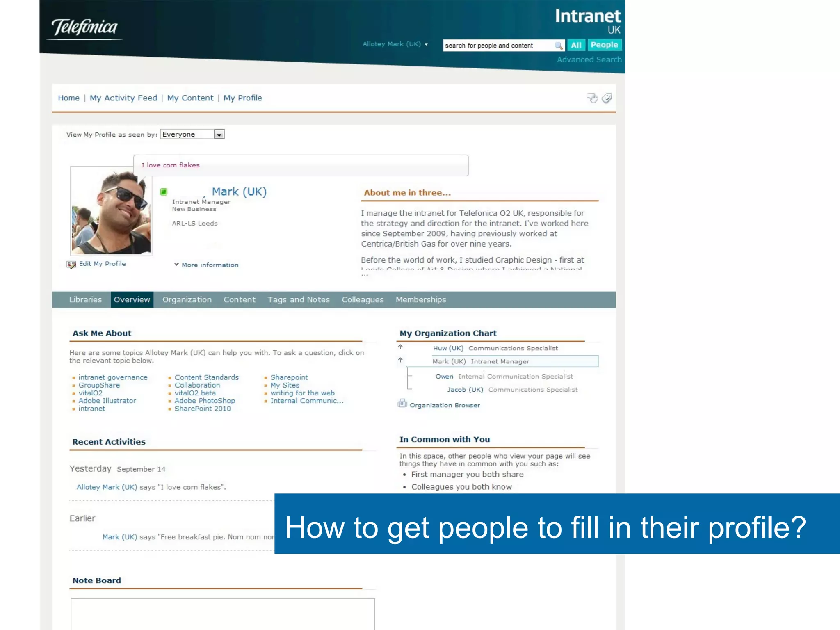Viewport: 840px width, 630px height.
Task: Select the People search scope button
Action: (604, 45)
